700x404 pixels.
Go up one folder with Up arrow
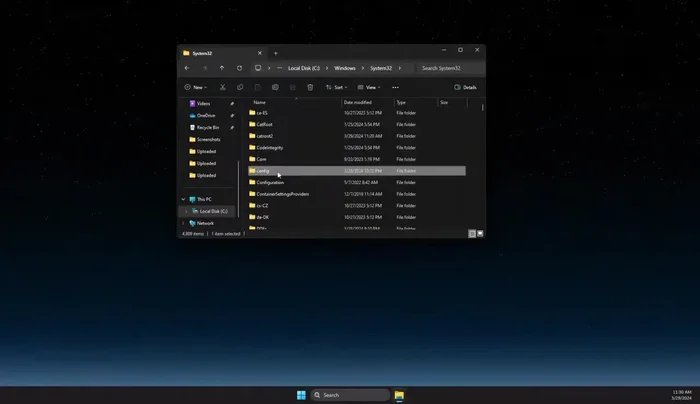pyautogui.click(x=222, y=68)
